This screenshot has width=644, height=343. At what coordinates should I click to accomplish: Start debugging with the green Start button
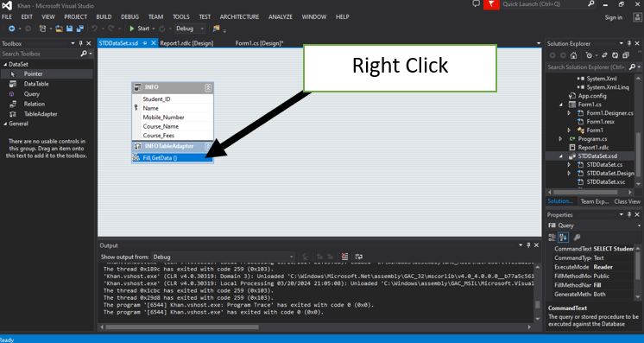click(x=139, y=29)
